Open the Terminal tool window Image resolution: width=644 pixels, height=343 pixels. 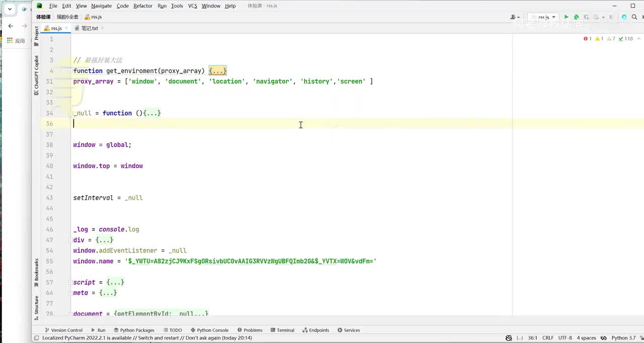[282, 330]
